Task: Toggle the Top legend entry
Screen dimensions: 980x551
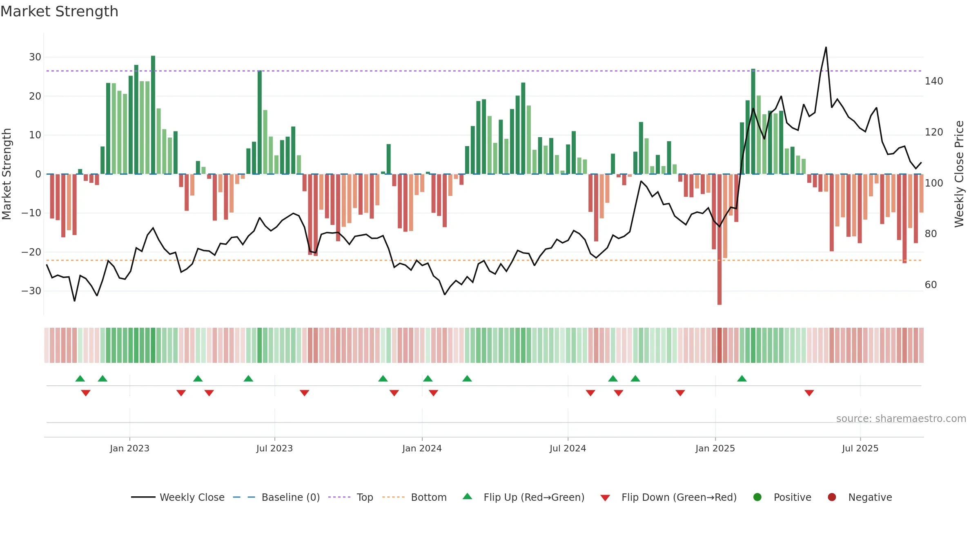Action: point(351,497)
